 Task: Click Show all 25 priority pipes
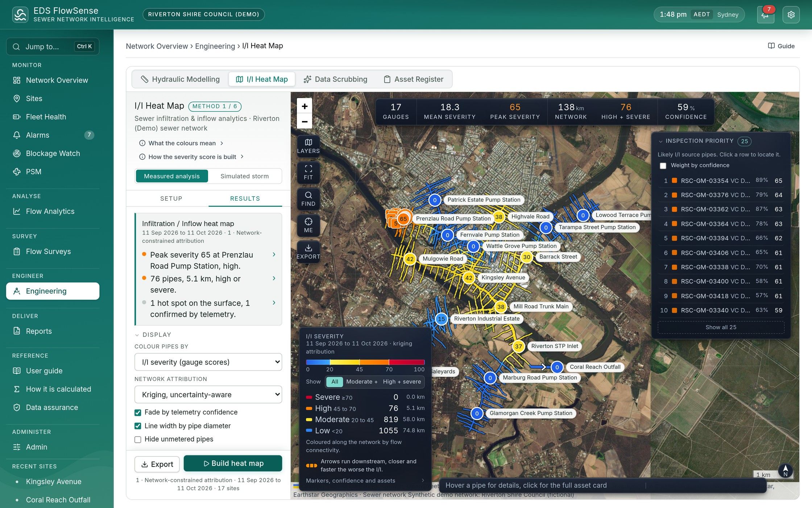(721, 327)
